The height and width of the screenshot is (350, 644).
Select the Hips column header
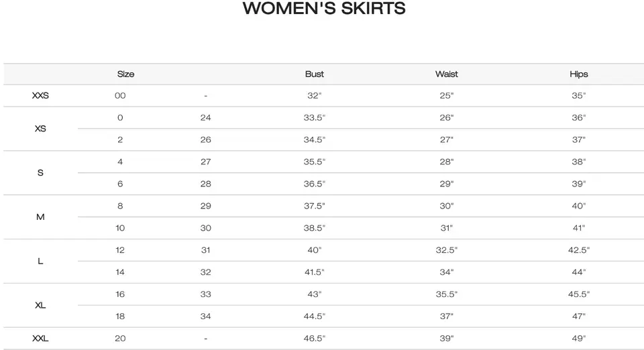click(x=579, y=74)
